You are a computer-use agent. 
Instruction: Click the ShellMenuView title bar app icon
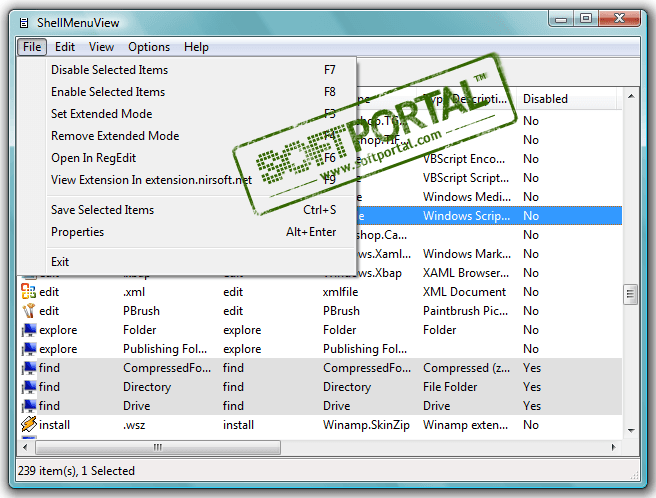click(x=24, y=23)
